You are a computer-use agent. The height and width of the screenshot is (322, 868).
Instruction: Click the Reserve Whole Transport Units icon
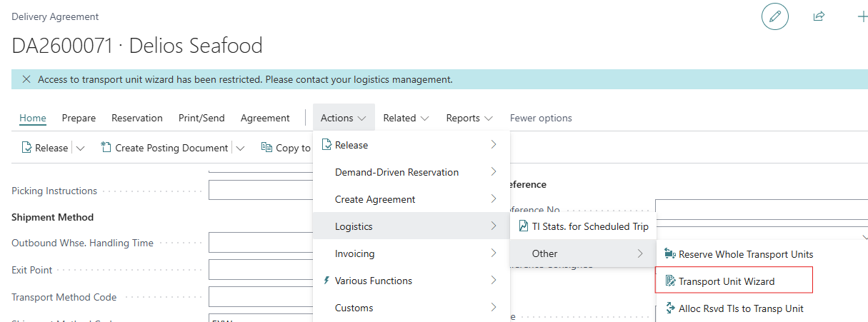click(x=669, y=253)
